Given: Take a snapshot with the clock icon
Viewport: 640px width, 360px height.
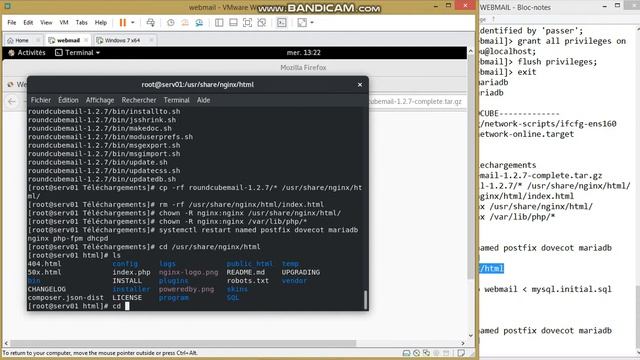Looking at the screenshot, I should pyautogui.click(x=171, y=22).
